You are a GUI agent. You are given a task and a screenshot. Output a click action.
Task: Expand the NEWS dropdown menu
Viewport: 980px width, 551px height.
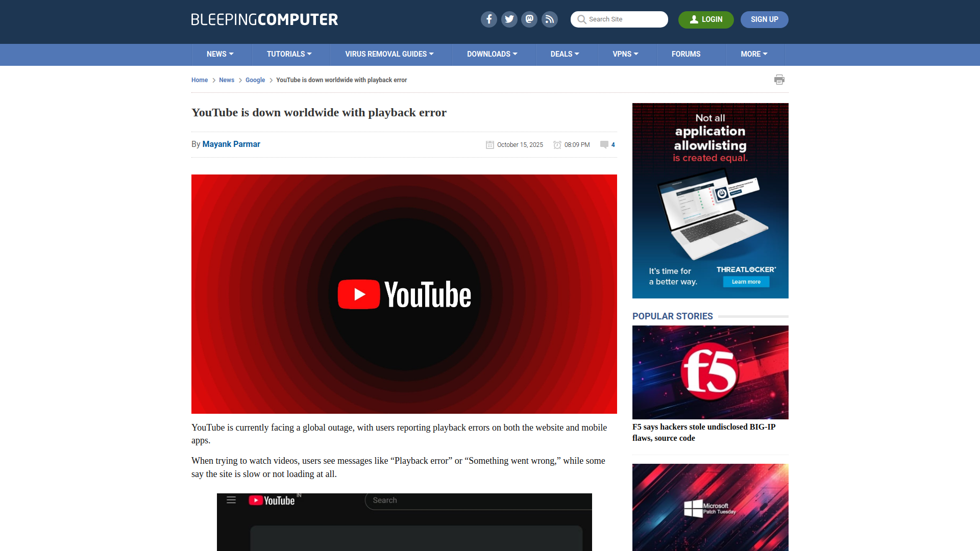click(220, 54)
